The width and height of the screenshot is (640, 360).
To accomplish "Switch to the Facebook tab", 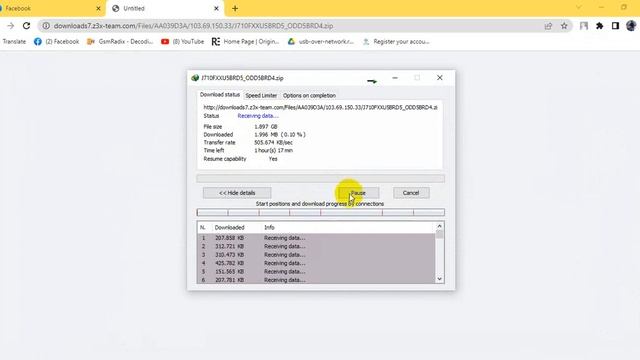I will tap(51, 8).
